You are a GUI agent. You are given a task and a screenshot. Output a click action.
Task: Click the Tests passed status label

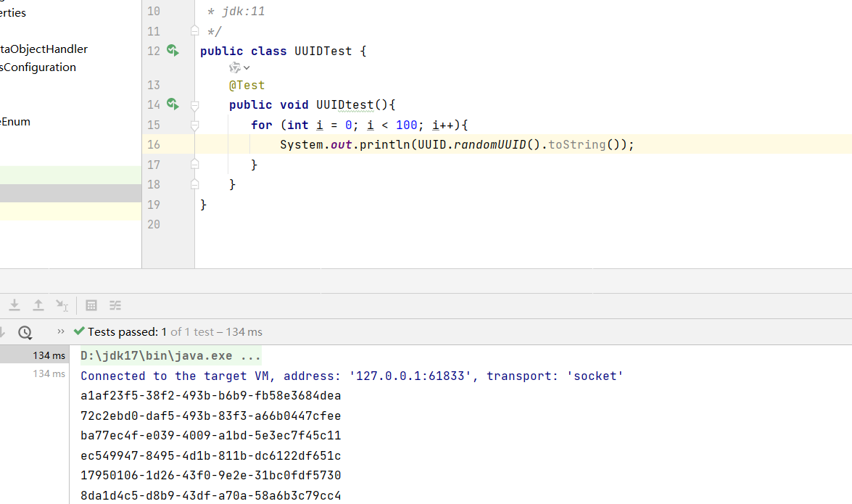pos(123,332)
